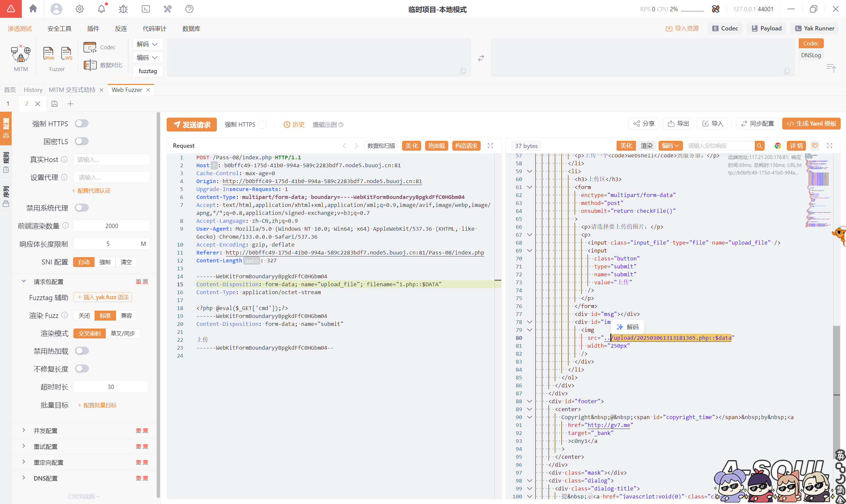Expand the 并发配置 section
Viewport: 846px width, 504px height.
45,431
